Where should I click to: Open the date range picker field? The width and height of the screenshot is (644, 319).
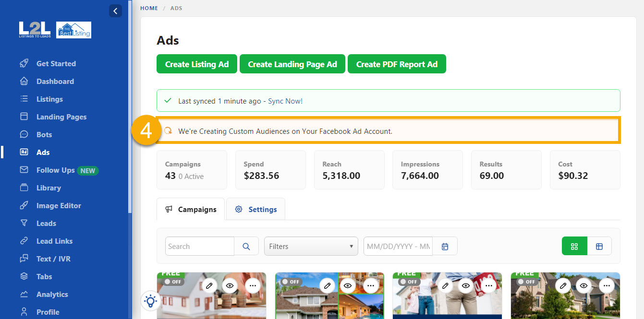click(x=398, y=246)
